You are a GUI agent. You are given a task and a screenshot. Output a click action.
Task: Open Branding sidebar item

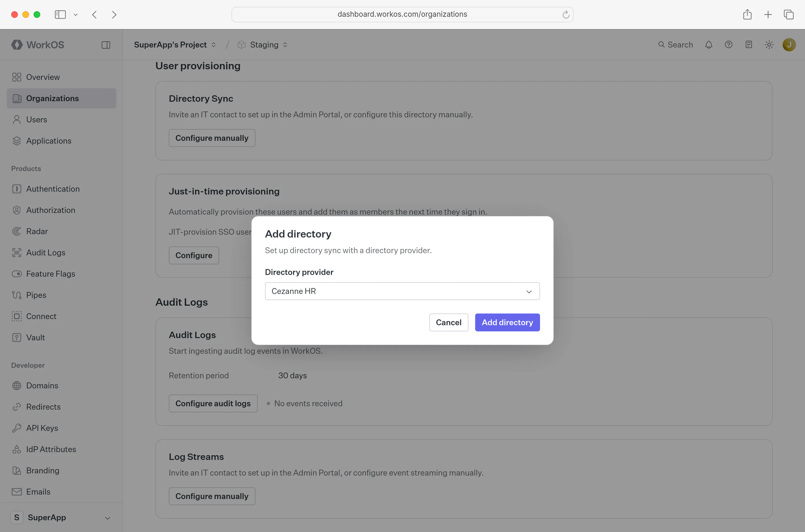click(61, 470)
